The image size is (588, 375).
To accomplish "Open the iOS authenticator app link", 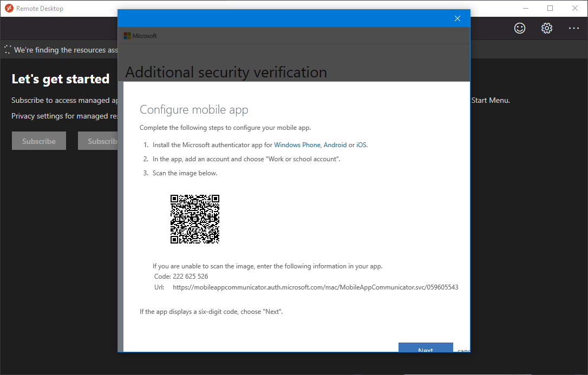I will (x=362, y=145).
